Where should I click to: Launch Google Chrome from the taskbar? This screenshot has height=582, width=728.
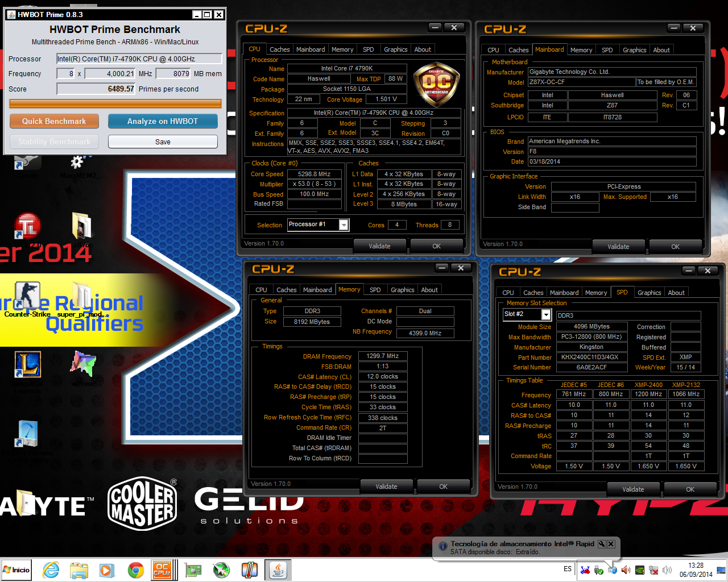(135, 570)
